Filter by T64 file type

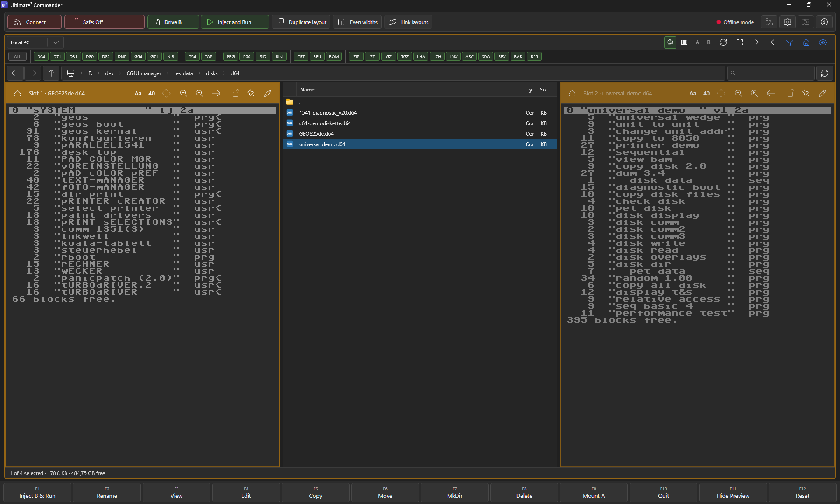point(192,56)
